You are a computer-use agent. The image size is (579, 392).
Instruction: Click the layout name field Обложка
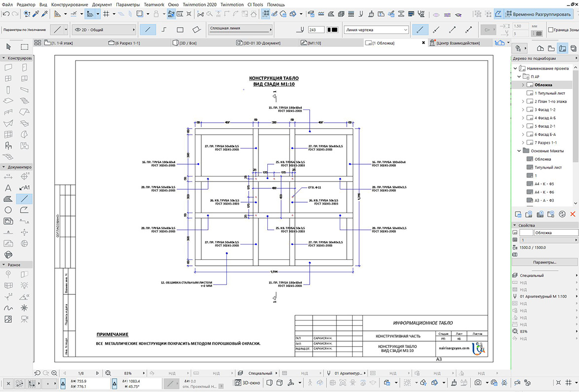tap(556, 233)
